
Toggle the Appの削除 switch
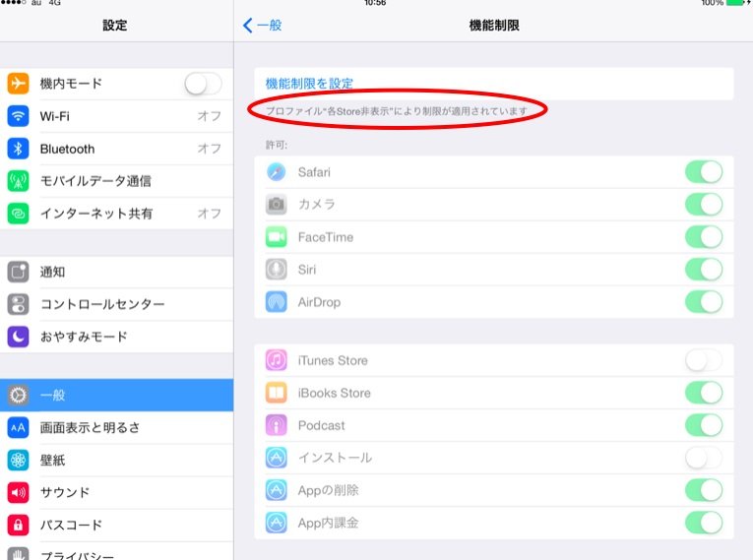[704, 490]
